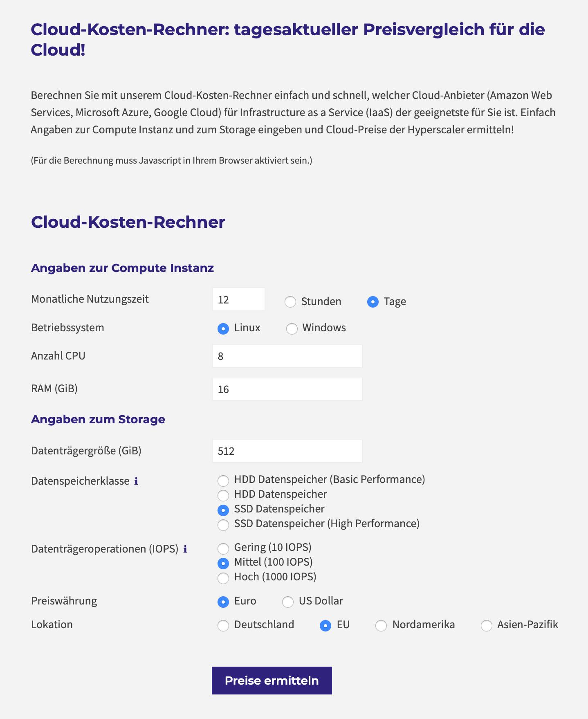This screenshot has width=588, height=719.
Task: Select Windows as operating system
Action: coord(292,328)
